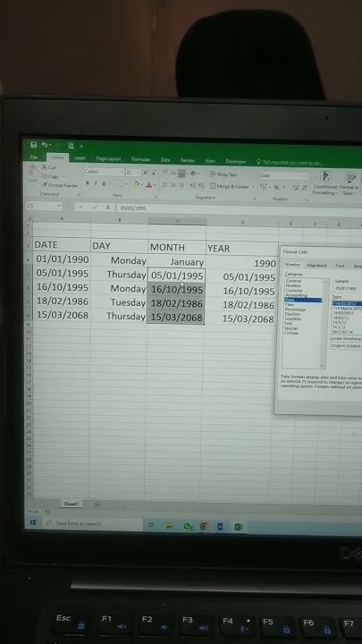The width and height of the screenshot is (362, 644).
Task: Open the Alignment tab in Format Cells
Action: tap(316, 266)
